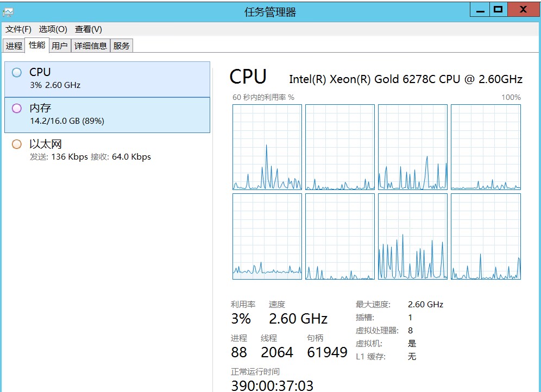Image resolution: width=541 pixels, height=392 pixels.
Task: Click the first CPU core graph
Action: click(267, 147)
